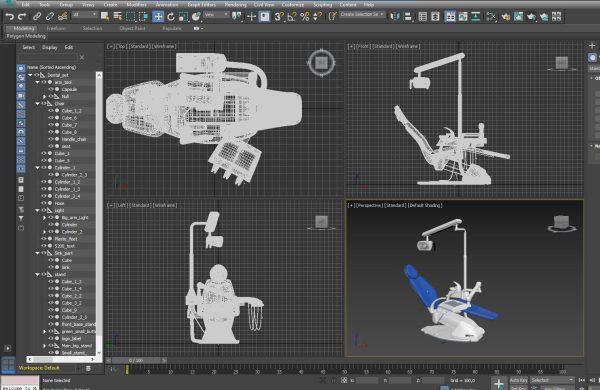Toggle the Angle Snap button
This screenshot has height=390, width=600.
(292, 16)
